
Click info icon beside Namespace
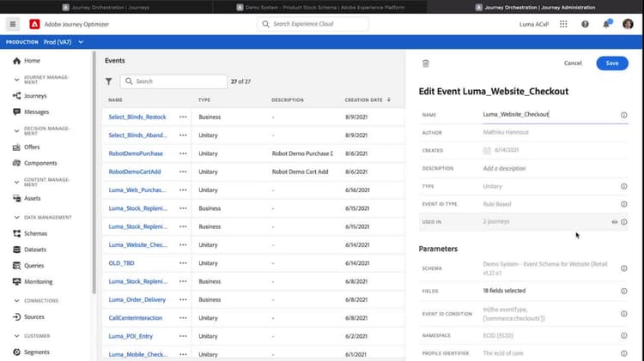624,335
